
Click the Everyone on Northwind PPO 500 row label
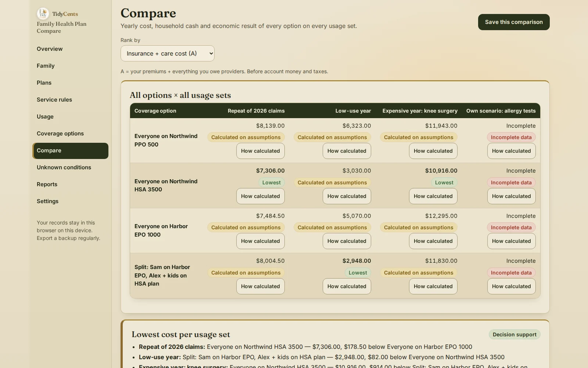[x=166, y=140]
